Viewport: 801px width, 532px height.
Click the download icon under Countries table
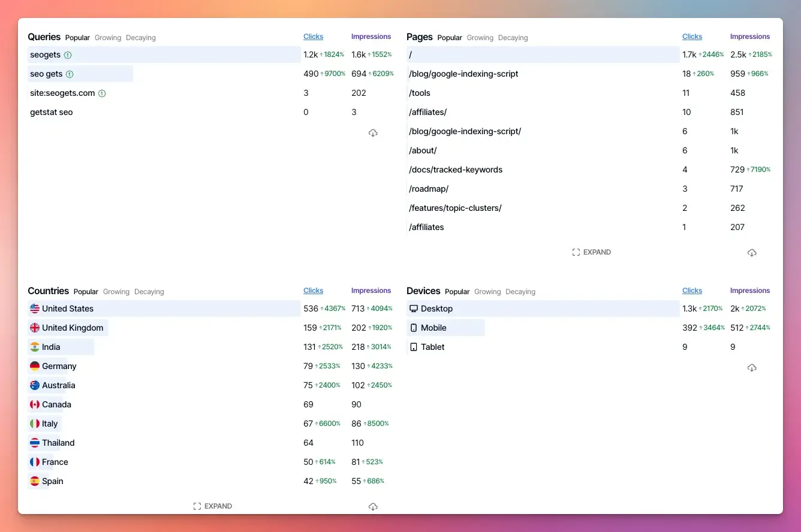[373, 507]
